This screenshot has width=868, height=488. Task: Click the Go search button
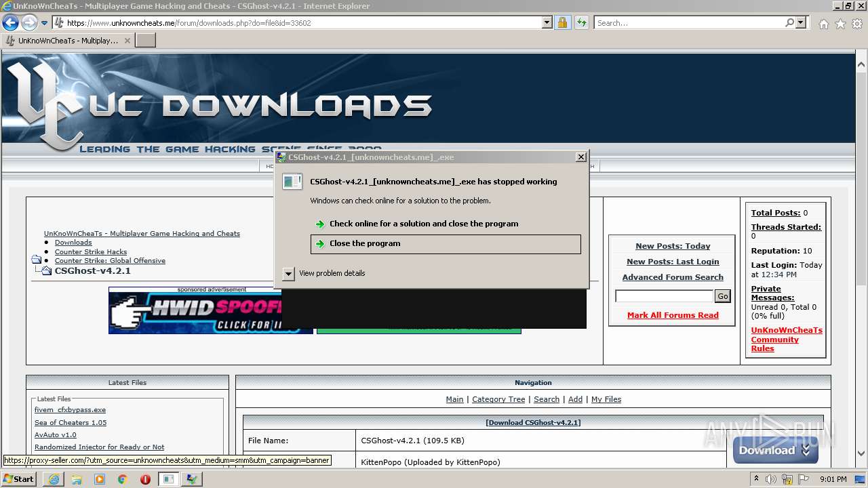click(722, 296)
